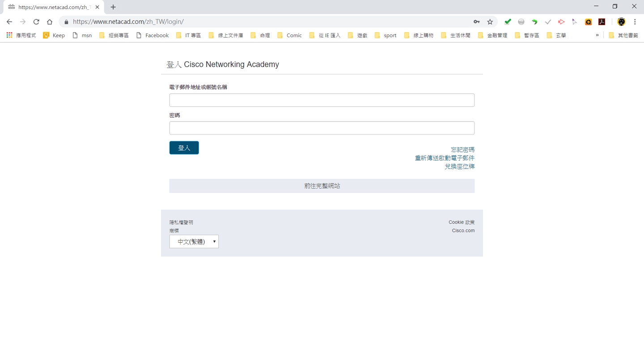Open the 線上購物 bookmark folder
The width and height of the screenshot is (644, 345).
pos(419,35)
